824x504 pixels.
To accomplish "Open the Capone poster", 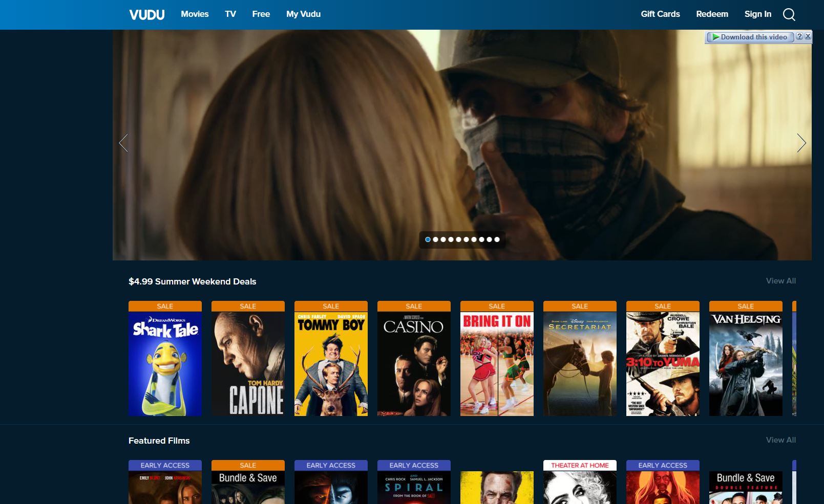I will [248, 358].
